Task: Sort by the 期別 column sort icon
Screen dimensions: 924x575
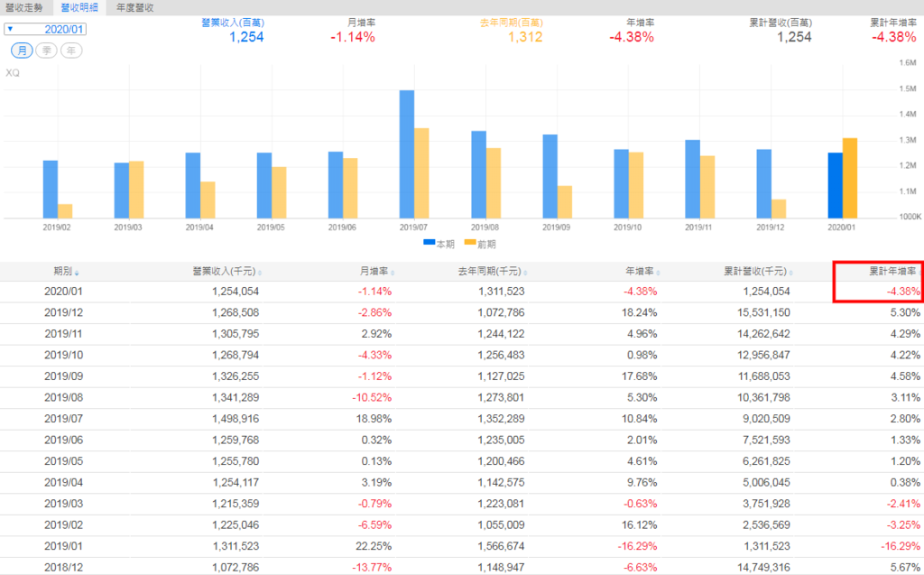Action: pos(78,273)
